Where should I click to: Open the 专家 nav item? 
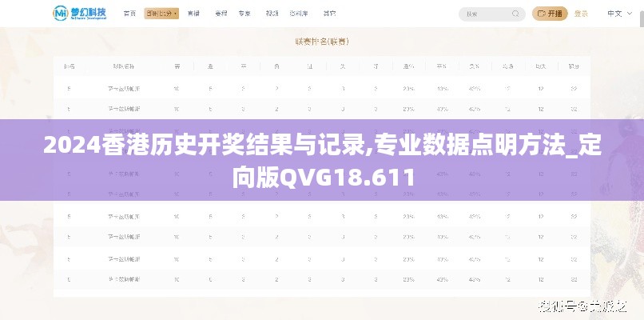point(244,13)
